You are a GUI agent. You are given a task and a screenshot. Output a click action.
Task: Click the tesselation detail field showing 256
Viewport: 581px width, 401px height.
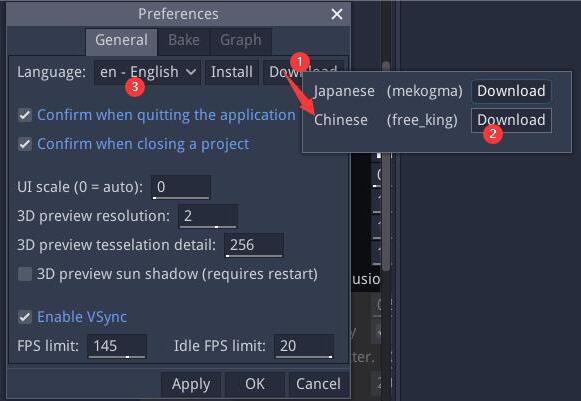(254, 245)
